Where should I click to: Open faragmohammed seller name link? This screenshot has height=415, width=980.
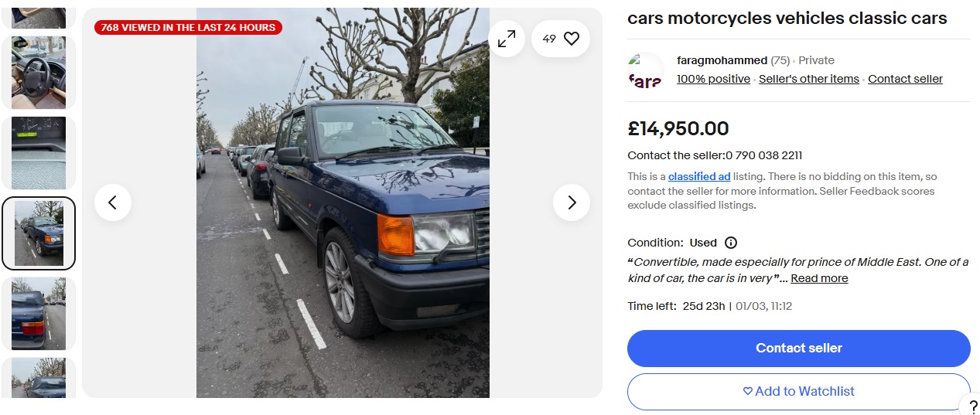722,60
